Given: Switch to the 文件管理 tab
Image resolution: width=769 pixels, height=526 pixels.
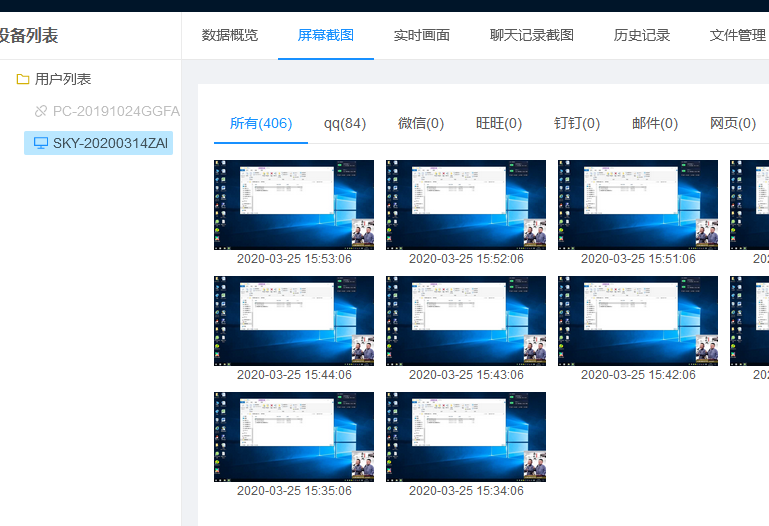Looking at the screenshot, I should [737, 35].
